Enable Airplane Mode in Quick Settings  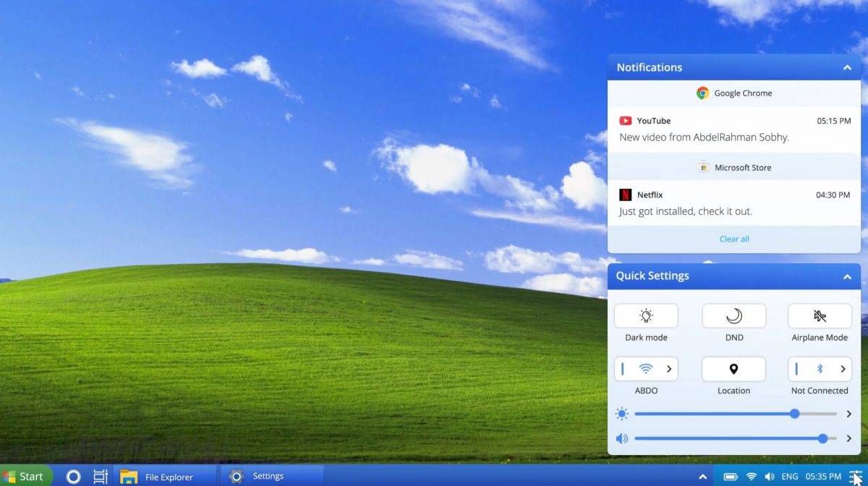(819, 315)
